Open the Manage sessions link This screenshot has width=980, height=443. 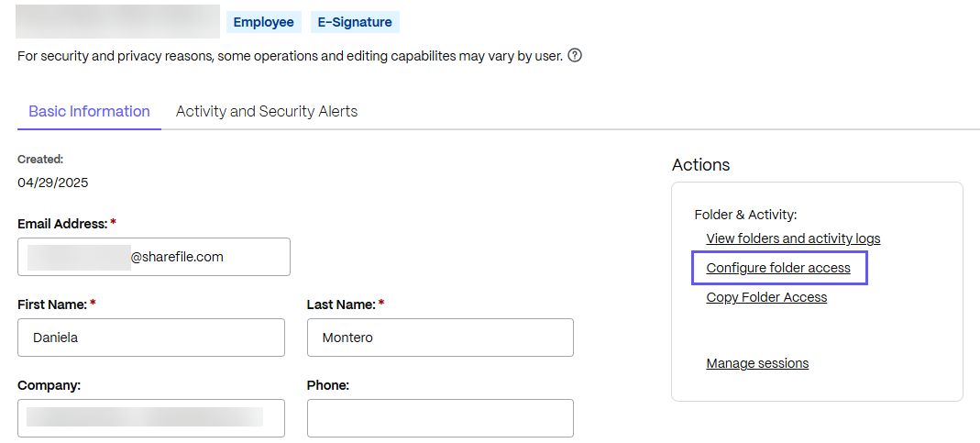tap(757, 363)
